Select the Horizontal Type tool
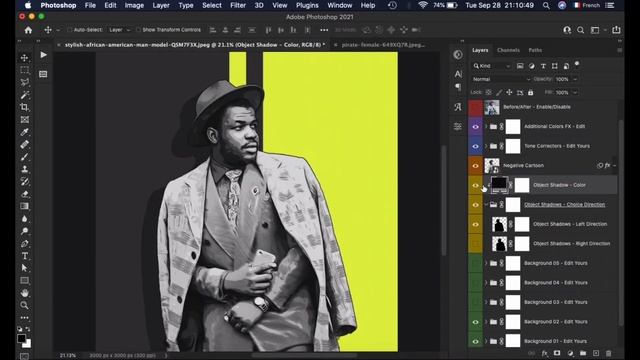The width and height of the screenshot is (640, 360). tap(24, 256)
